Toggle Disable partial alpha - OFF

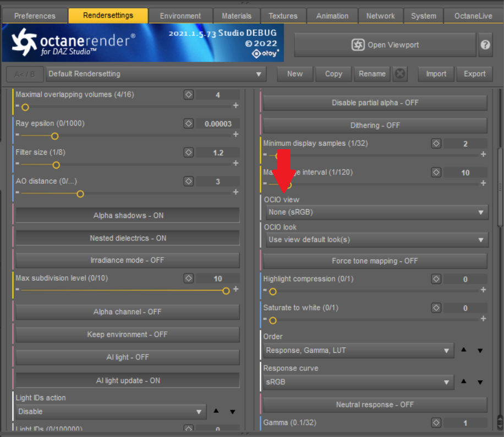click(x=375, y=103)
